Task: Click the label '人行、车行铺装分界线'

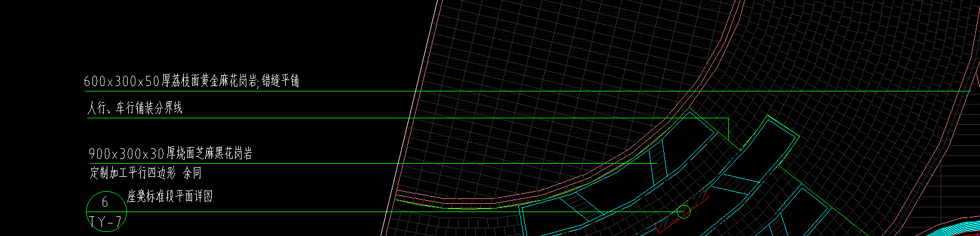Action: click(x=135, y=109)
